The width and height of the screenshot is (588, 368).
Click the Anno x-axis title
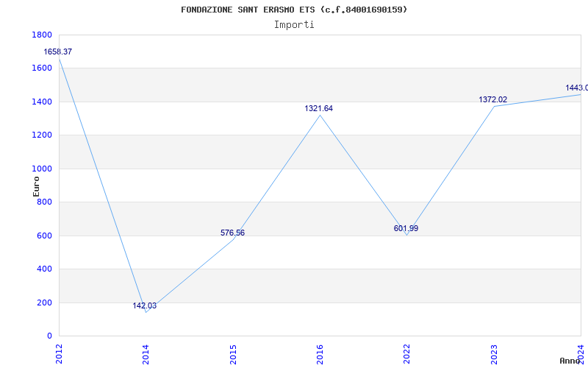pyautogui.click(x=570, y=361)
